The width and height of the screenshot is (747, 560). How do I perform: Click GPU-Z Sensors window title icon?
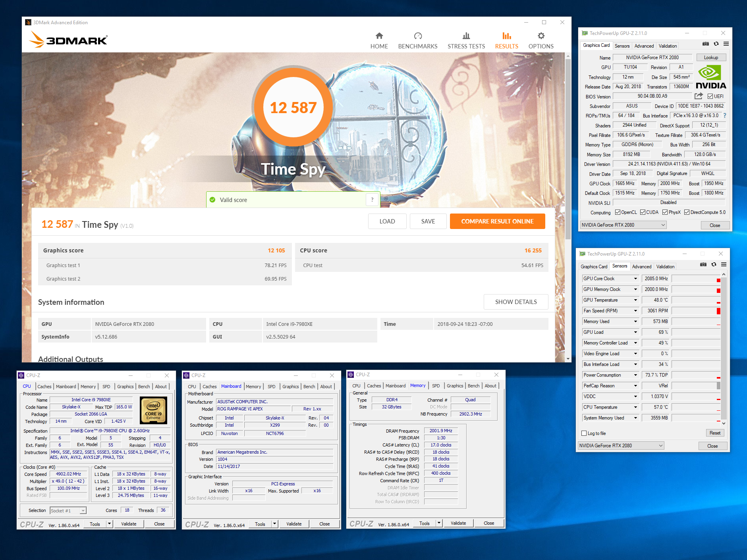[x=582, y=254]
